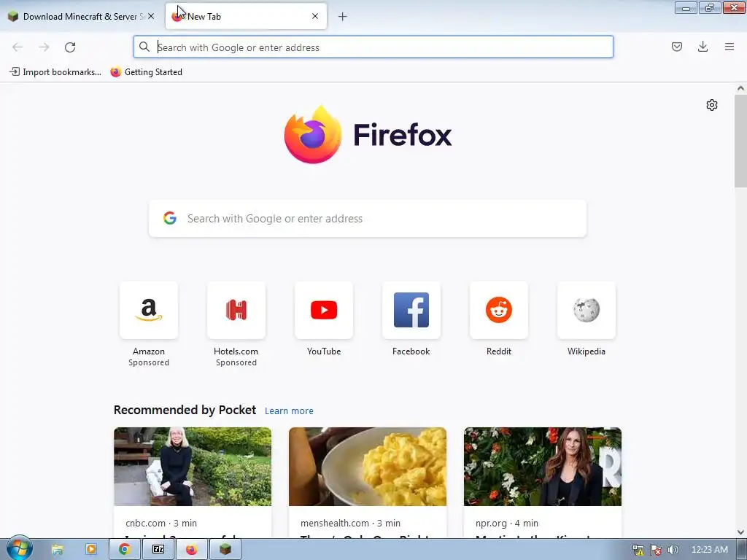Click the magnifier icon in address bar
747x560 pixels.
[x=144, y=47]
